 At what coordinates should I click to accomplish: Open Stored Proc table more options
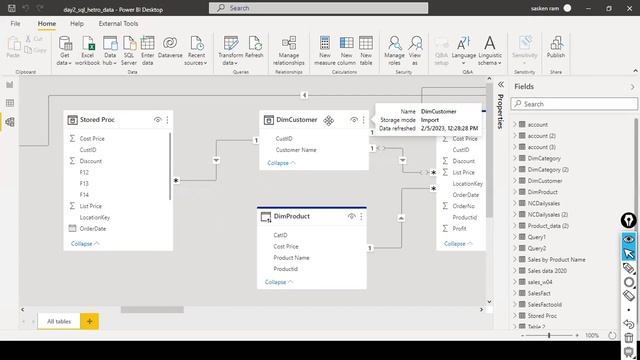[167, 120]
